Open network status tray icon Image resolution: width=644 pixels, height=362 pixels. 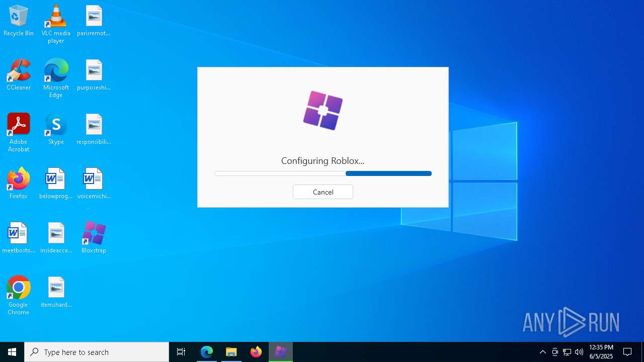pos(567,352)
